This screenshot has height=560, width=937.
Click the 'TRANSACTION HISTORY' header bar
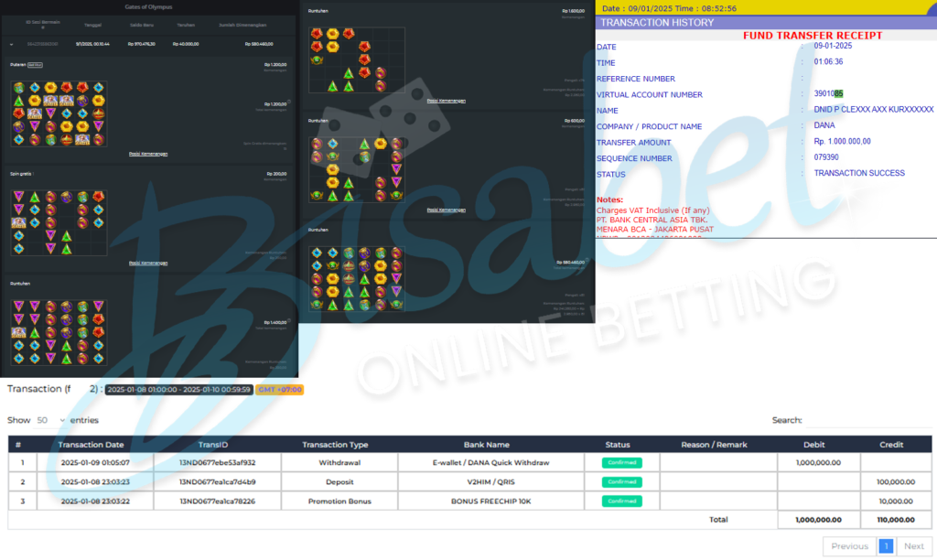coord(766,23)
